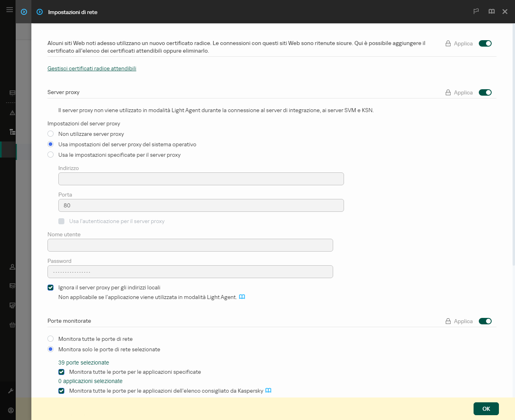This screenshot has height=420, width=515.
Task: Select the Monitoring section in the sidebar
Action: (12, 93)
